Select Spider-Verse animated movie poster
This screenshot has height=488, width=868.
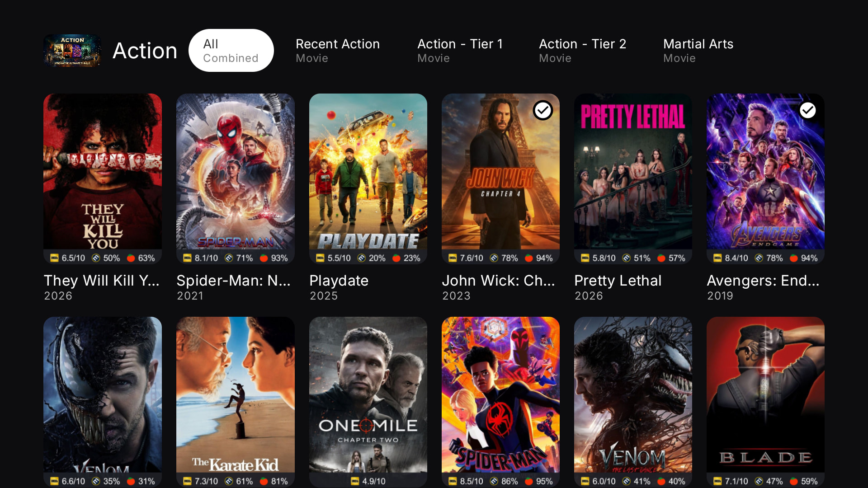[x=500, y=395]
